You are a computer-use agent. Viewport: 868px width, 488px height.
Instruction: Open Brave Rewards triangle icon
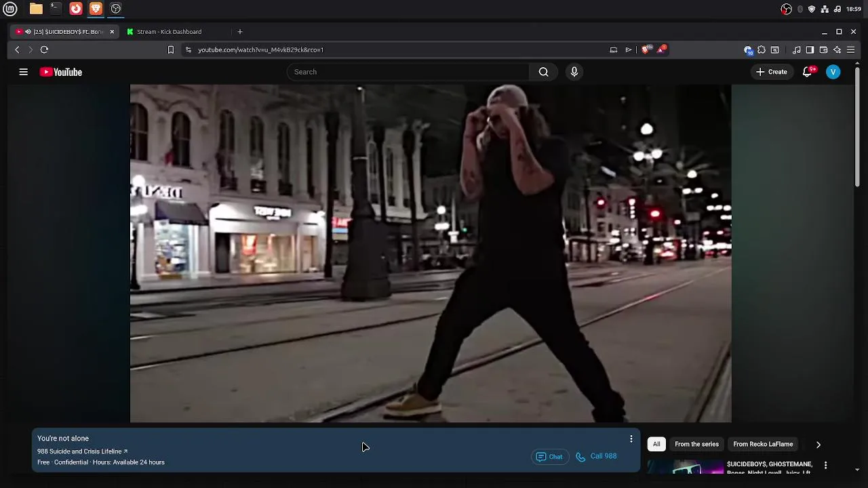tap(661, 49)
